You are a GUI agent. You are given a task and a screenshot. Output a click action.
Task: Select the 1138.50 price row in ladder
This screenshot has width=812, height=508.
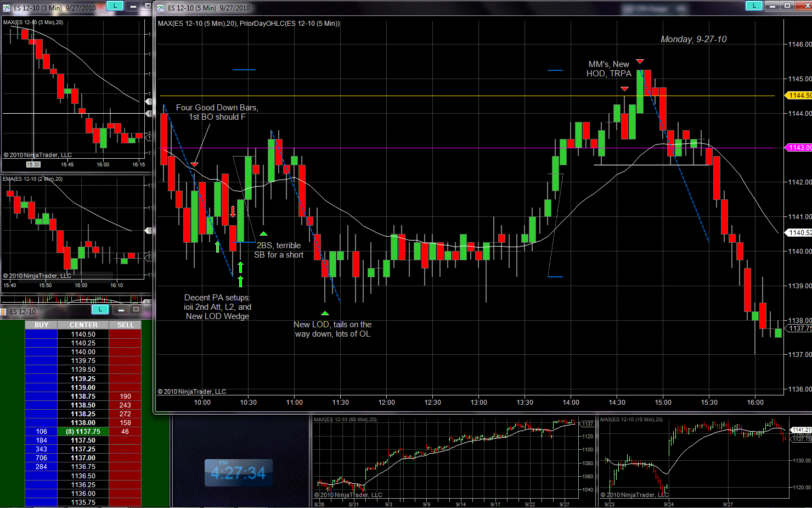click(83, 405)
